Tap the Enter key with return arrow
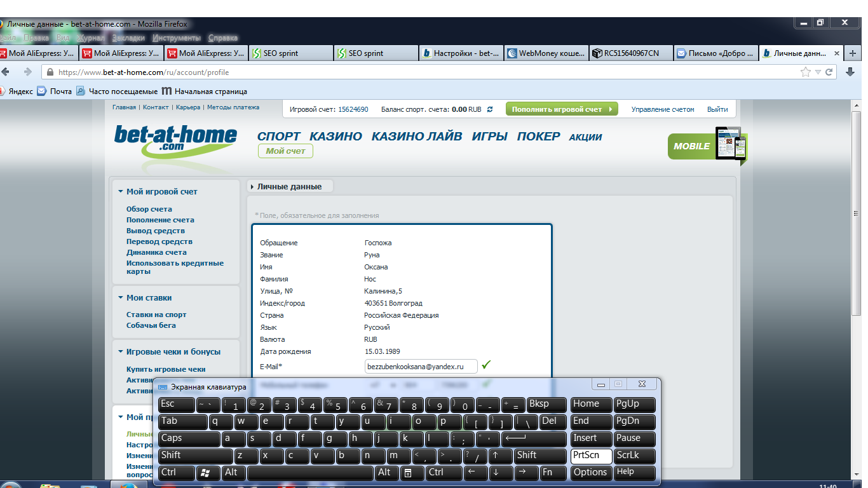Screen dimensions: 868x488 point(533,438)
